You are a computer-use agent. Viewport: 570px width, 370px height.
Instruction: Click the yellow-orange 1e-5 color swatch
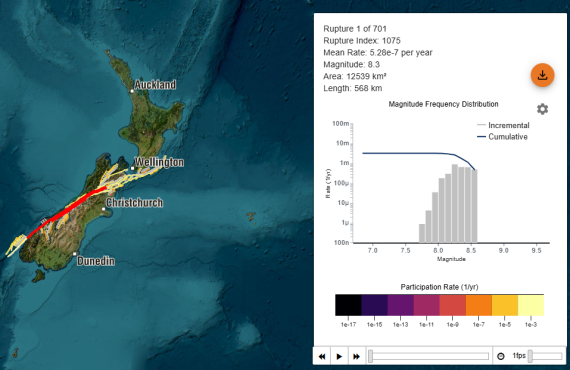click(x=505, y=305)
